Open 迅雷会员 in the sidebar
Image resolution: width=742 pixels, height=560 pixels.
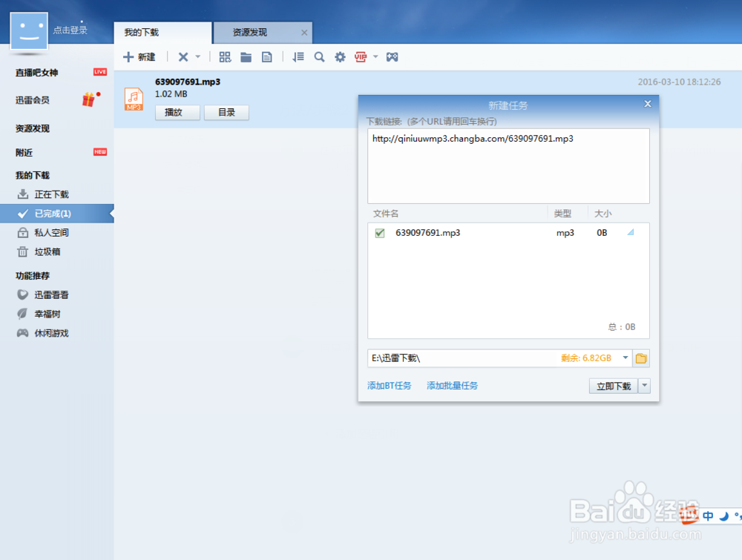click(x=32, y=100)
